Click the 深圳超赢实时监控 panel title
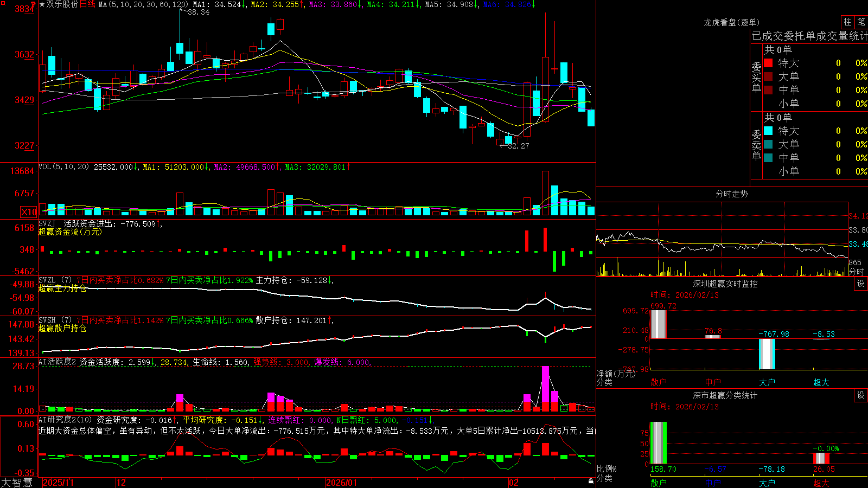This screenshot has width=868, height=488. point(725,284)
